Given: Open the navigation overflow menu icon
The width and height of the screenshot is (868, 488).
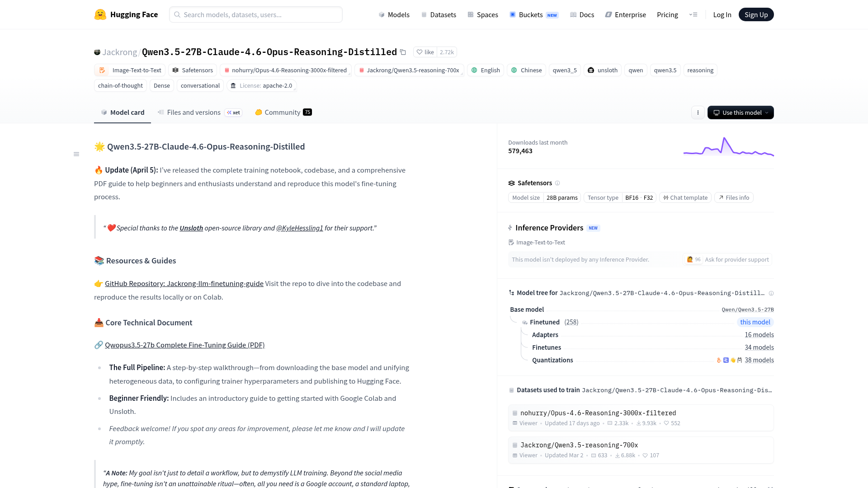Looking at the screenshot, I should (x=693, y=14).
